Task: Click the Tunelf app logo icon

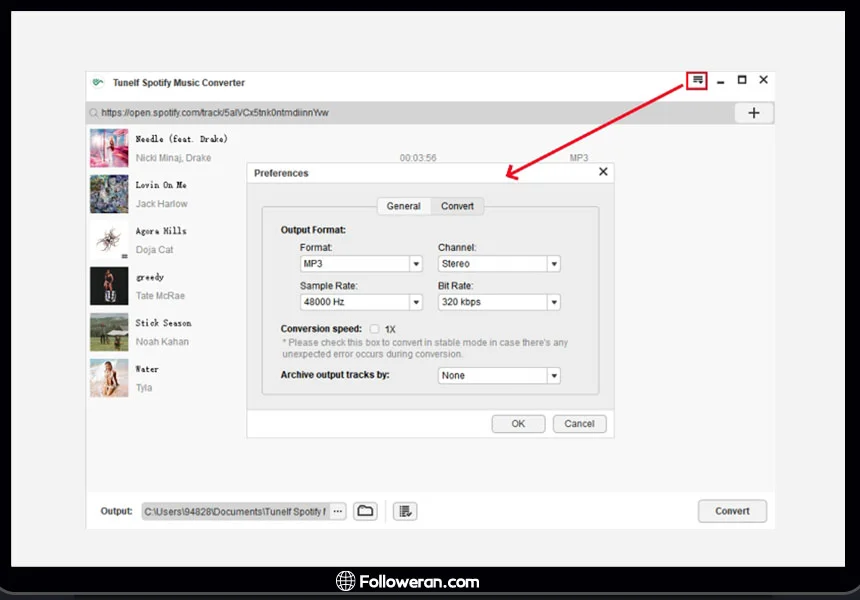Action: 97,83
